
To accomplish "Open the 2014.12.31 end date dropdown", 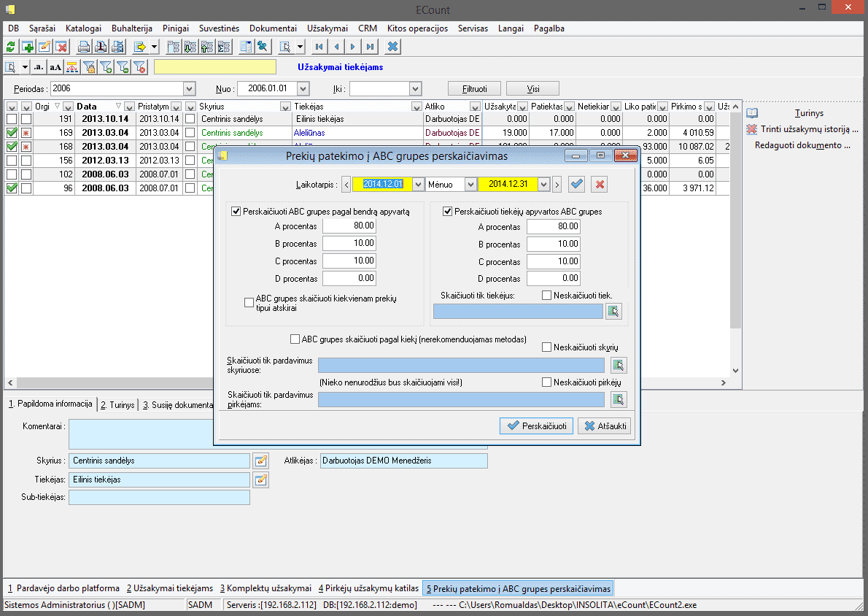I will pyautogui.click(x=543, y=184).
